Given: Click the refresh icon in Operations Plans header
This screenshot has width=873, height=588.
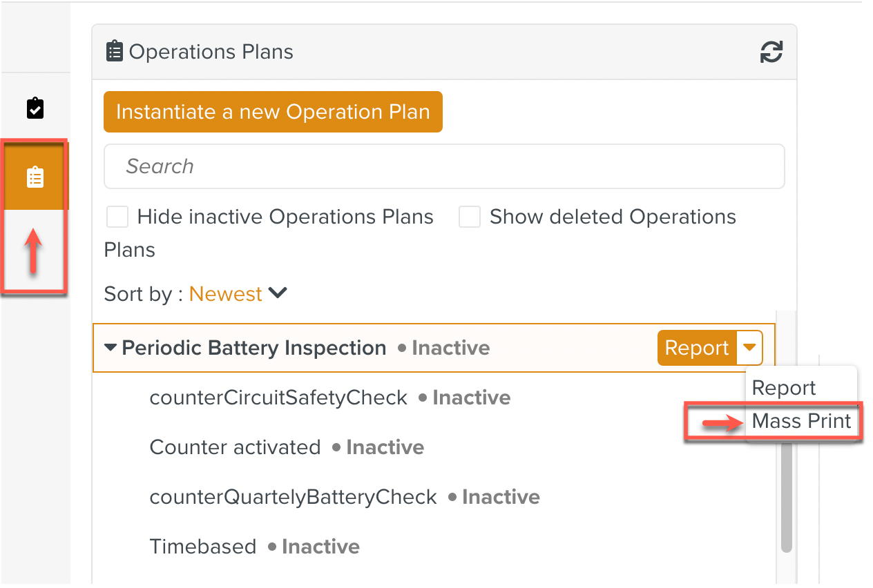Looking at the screenshot, I should coord(771,52).
